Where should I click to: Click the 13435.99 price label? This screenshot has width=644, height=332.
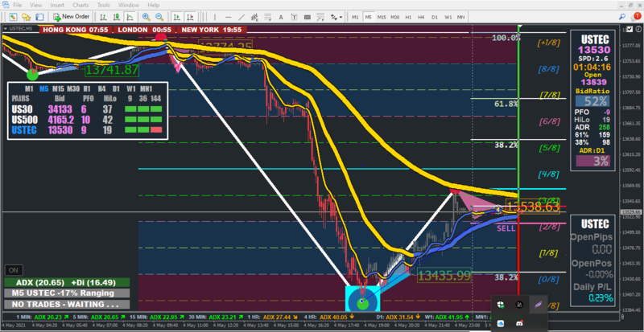(444, 276)
